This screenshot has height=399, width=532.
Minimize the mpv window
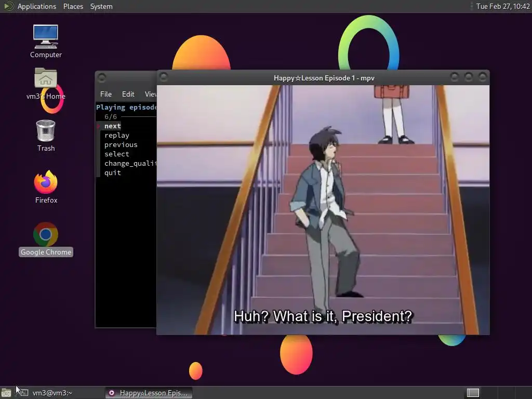point(454,77)
